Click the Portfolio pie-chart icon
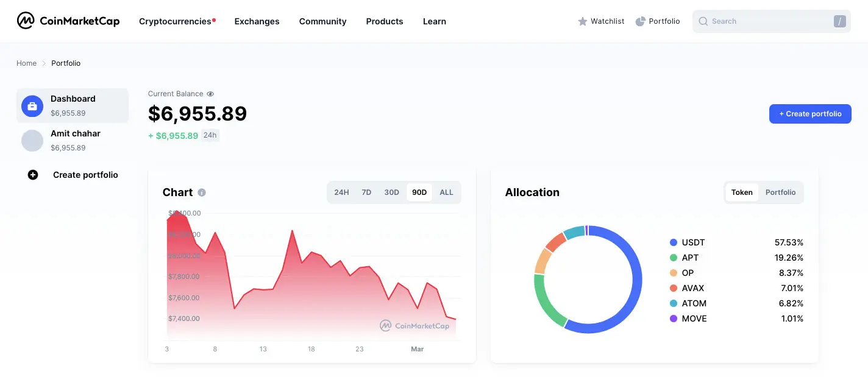This screenshot has height=377, width=868. pos(640,21)
